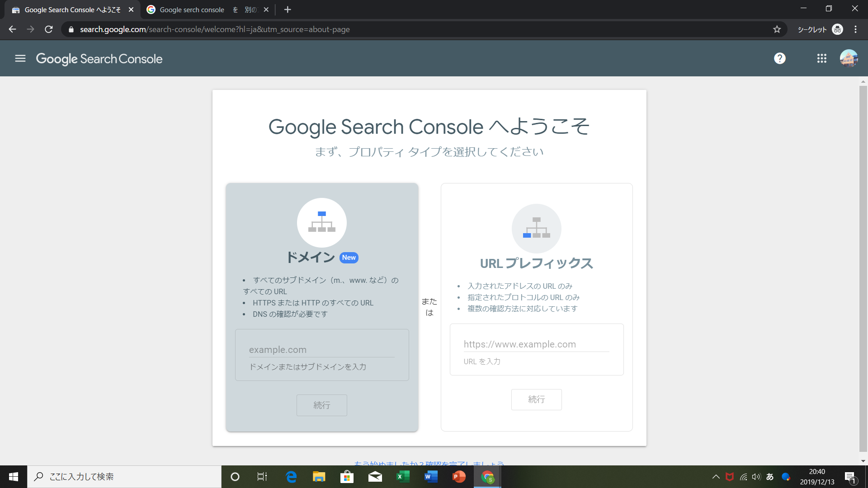Click Chrome icon in taskbar
The width and height of the screenshot is (868, 488).
pyautogui.click(x=487, y=477)
